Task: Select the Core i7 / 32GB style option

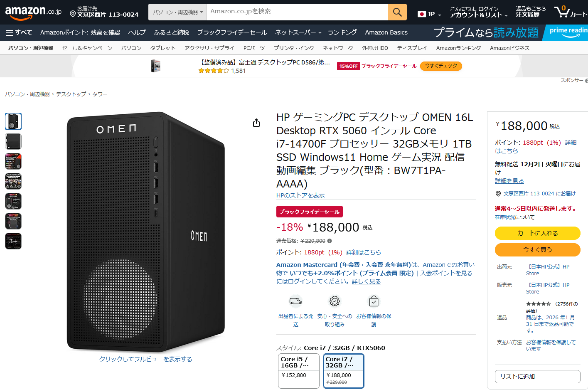Action: tap(343, 370)
